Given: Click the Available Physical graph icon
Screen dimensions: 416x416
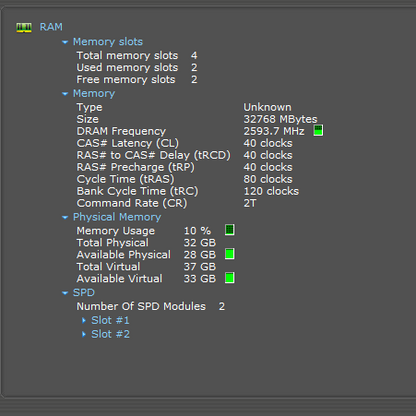Looking at the screenshot, I should 230,254.
